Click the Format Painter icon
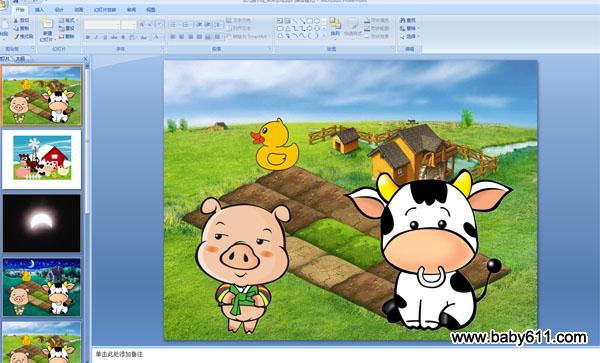The image size is (600, 363). coord(16,36)
